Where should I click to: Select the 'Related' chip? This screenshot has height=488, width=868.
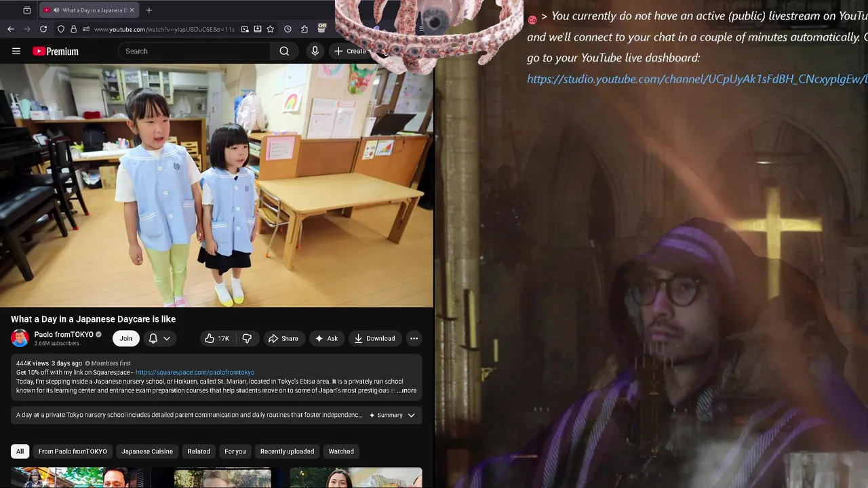click(x=199, y=451)
